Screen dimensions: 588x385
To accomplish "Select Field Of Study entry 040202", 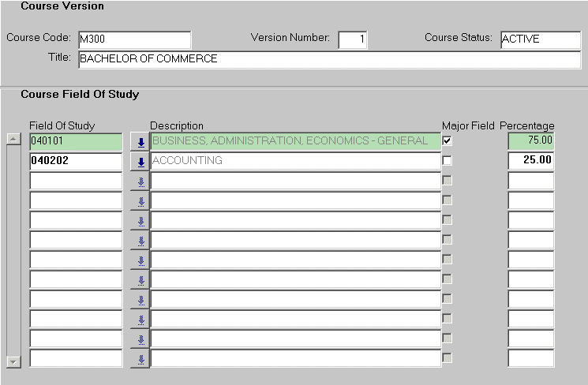I will (76, 161).
